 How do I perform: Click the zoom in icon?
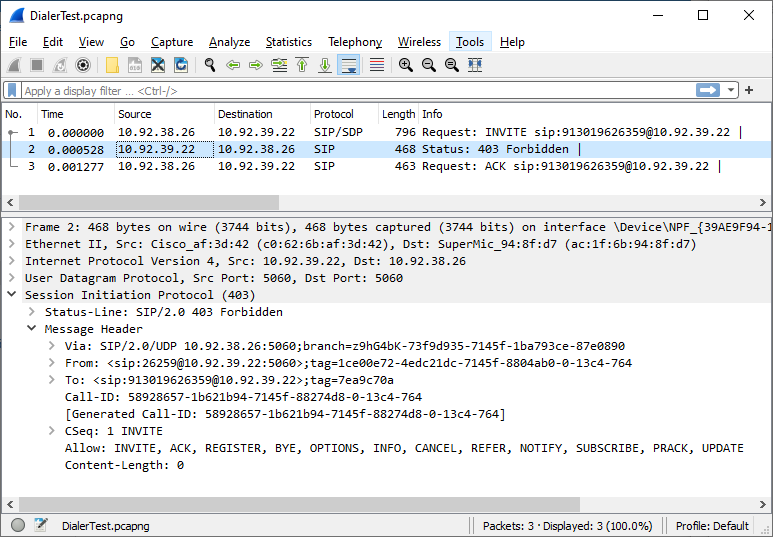click(x=405, y=65)
